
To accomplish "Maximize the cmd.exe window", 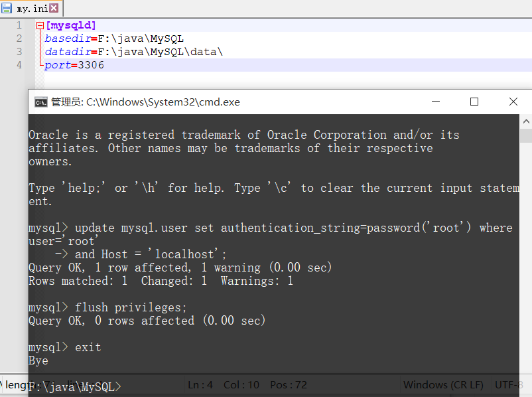I will [474, 102].
